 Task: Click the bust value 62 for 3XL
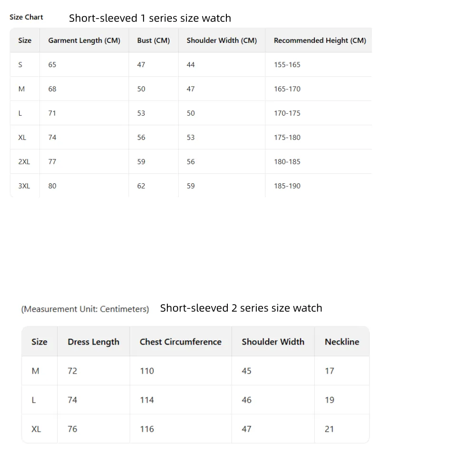[x=141, y=186]
